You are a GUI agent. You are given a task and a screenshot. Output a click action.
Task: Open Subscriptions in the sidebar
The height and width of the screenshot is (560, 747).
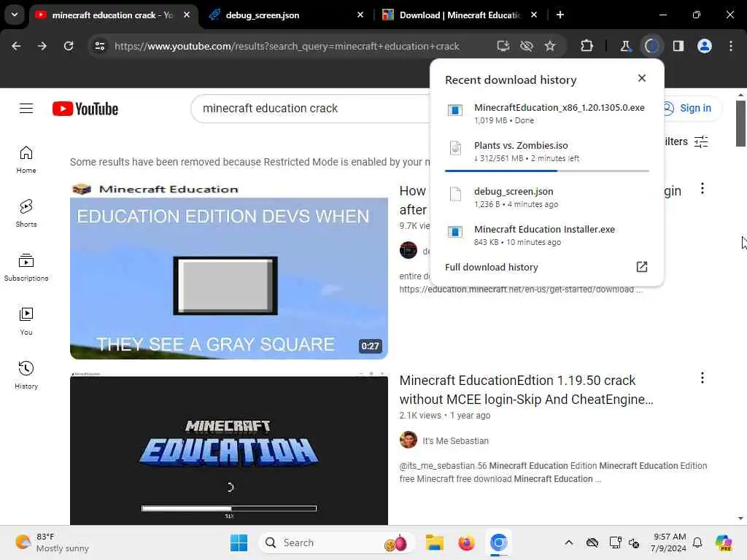tap(26, 268)
